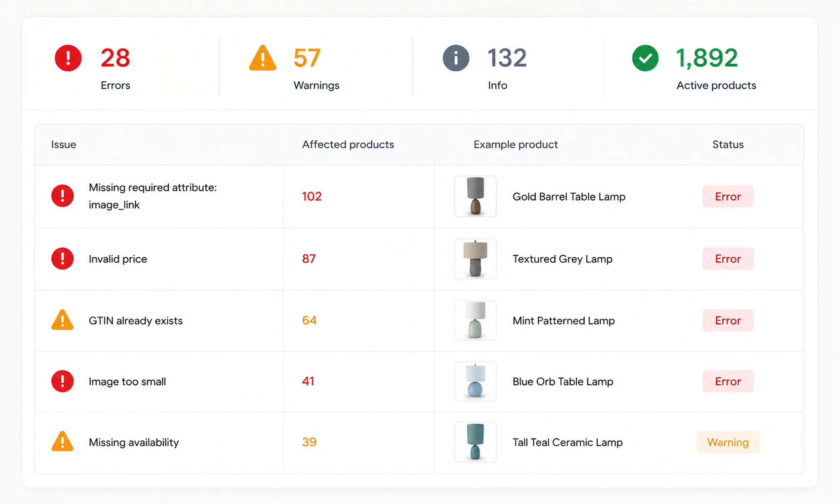The height and width of the screenshot is (504, 840).
Task: Click the red Errors summary icon
Action: [68, 58]
